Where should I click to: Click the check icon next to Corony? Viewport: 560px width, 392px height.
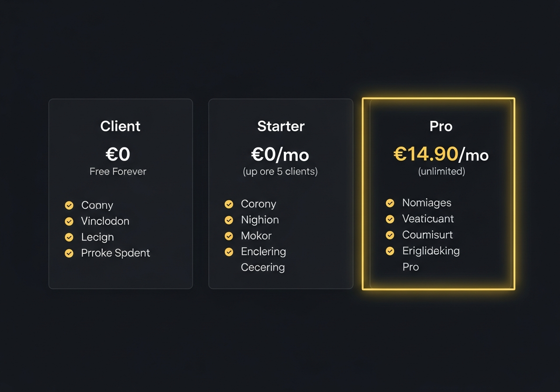[x=229, y=204]
